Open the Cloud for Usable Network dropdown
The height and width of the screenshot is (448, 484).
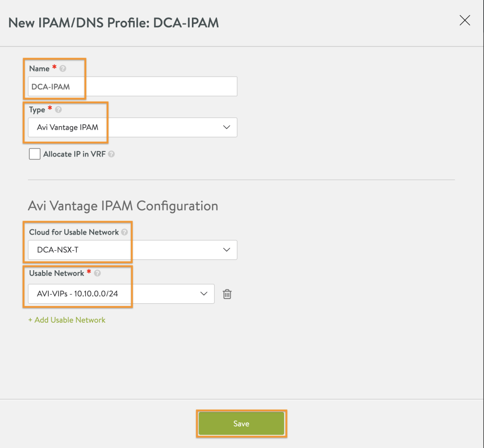coord(132,250)
